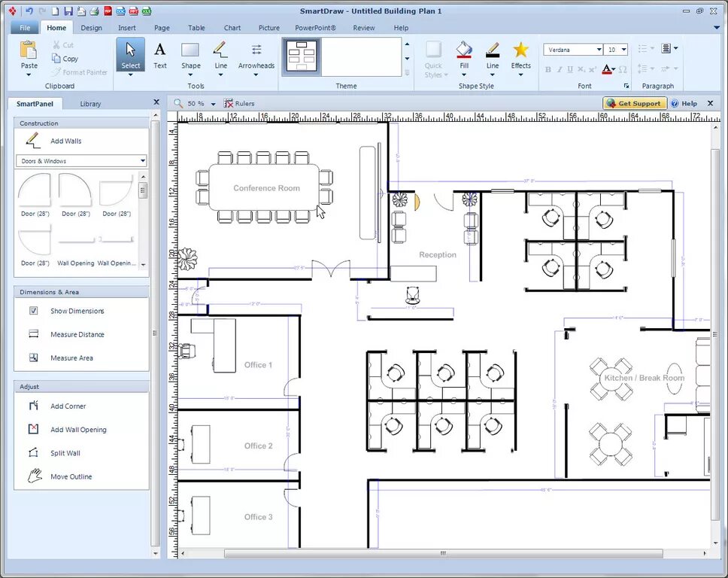Viewport: 728px width, 578px height.
Task: Export to Word using the DOC icon
Action: [x=121, y=11]
